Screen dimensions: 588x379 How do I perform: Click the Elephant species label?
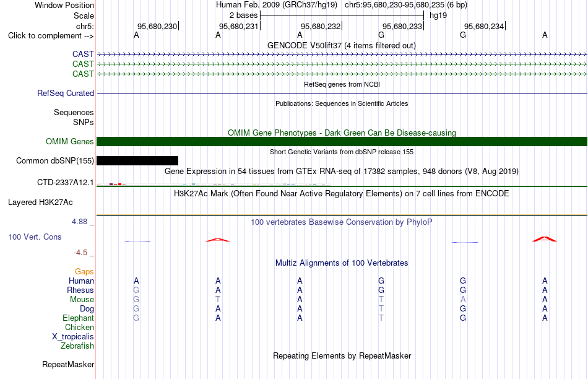(x=78, y=318)
